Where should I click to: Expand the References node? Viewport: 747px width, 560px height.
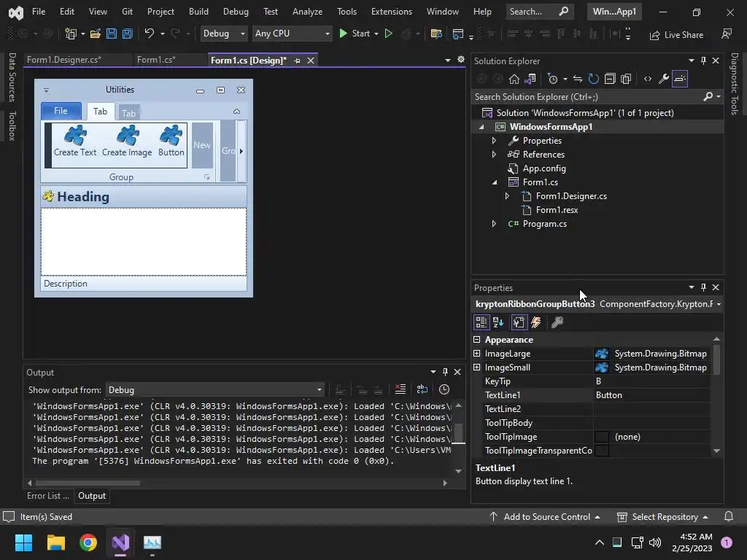point(494,155)
